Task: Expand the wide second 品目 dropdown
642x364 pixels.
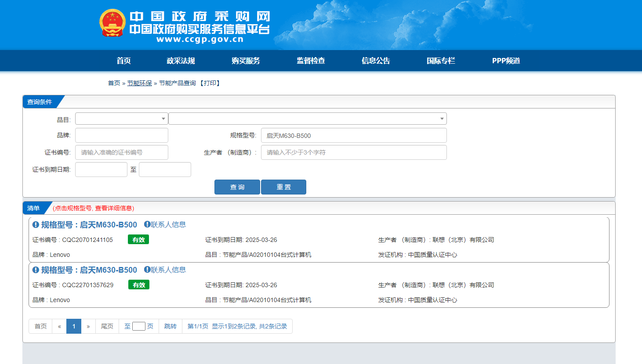Action: coord(308,119)
